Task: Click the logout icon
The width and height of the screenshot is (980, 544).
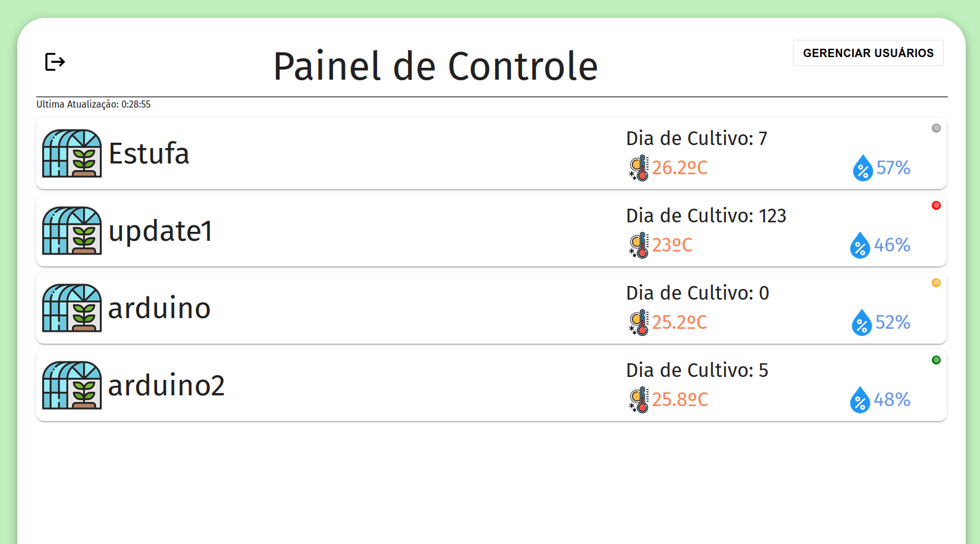Action: point(55,62)
